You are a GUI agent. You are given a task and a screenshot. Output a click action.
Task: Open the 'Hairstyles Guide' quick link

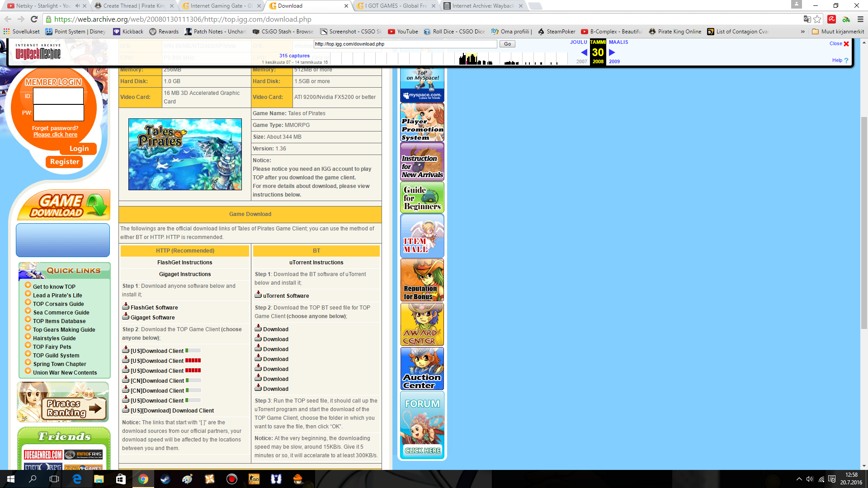click(x=54, y=338)
